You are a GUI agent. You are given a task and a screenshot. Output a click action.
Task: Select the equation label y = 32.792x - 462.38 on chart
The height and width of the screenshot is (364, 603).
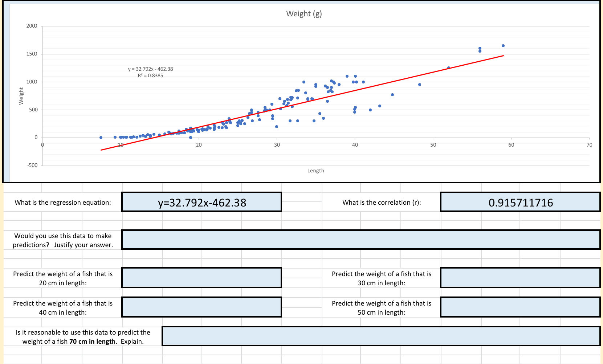[150, 68]
